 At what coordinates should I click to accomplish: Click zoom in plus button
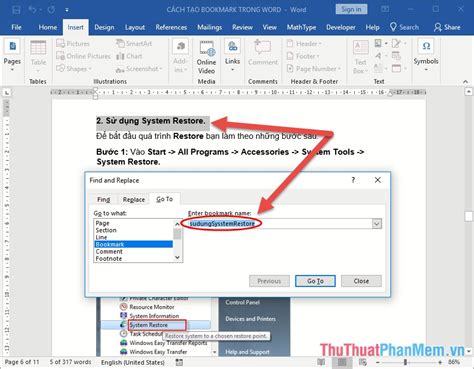(440, 362)
